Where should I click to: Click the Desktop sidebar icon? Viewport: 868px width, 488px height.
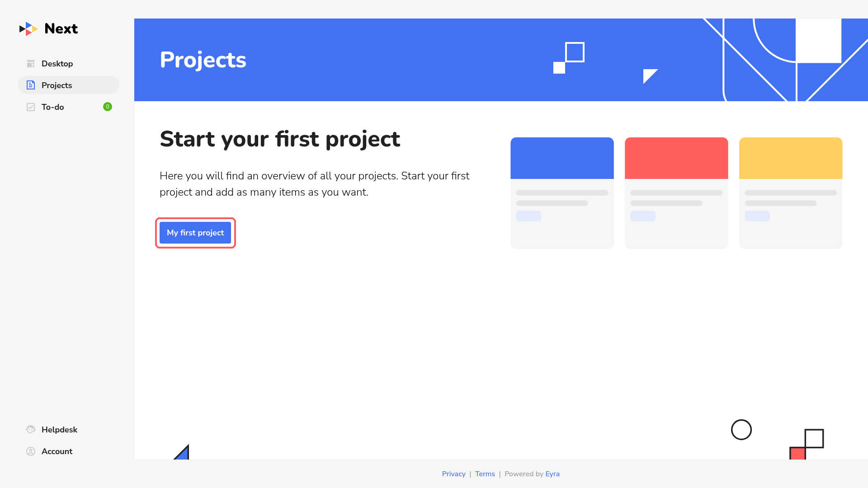click(x=31, y=64)
